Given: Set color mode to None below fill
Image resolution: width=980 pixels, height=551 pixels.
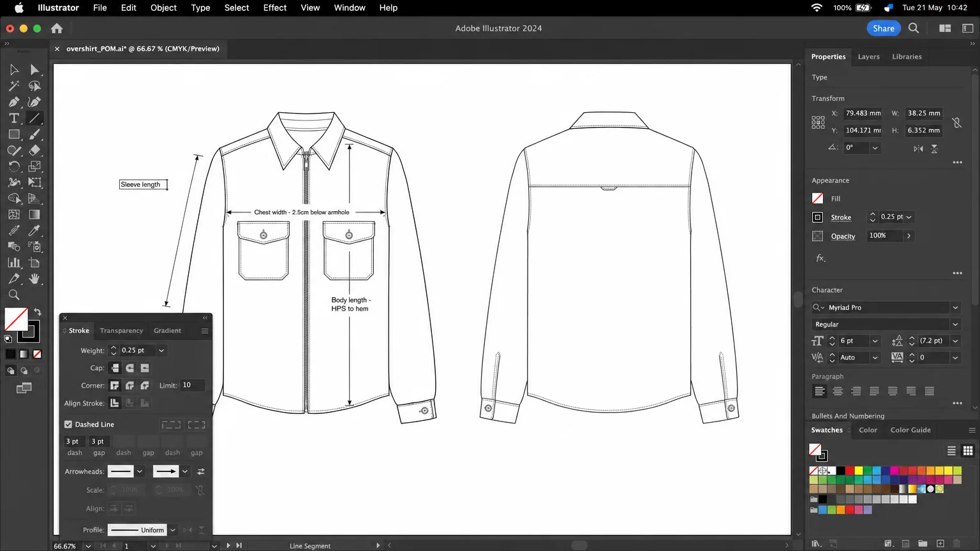Looking at the screenshot, I should click(37, 354).
